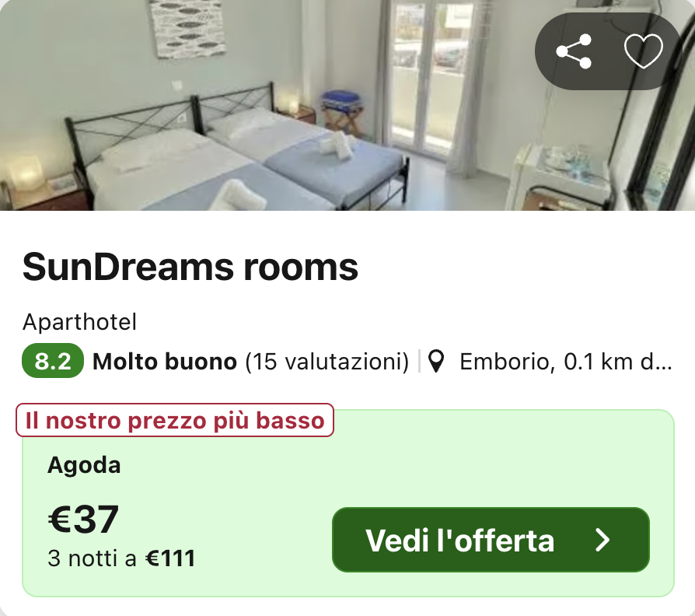The height and width of the screenshot is (616, 695).
Task: Click the Molto buono rating text
Action: click(x=165, y=361)
